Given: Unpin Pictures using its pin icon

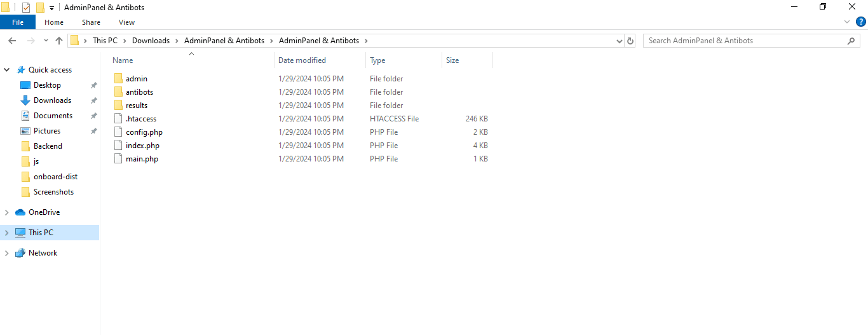Looking at the screenshot, I should [x=93, y=131].
